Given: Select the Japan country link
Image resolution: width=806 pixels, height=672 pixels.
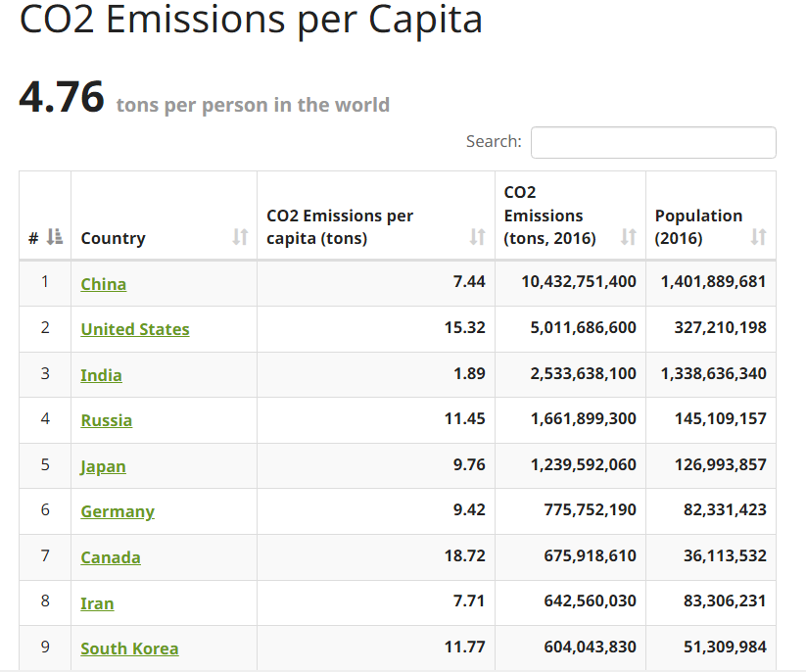Looking at the screenshot, I should (x=104, y=466).
